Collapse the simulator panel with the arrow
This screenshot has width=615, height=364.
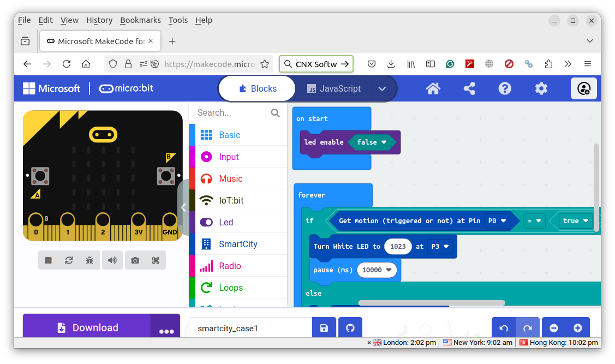point(183,207)
